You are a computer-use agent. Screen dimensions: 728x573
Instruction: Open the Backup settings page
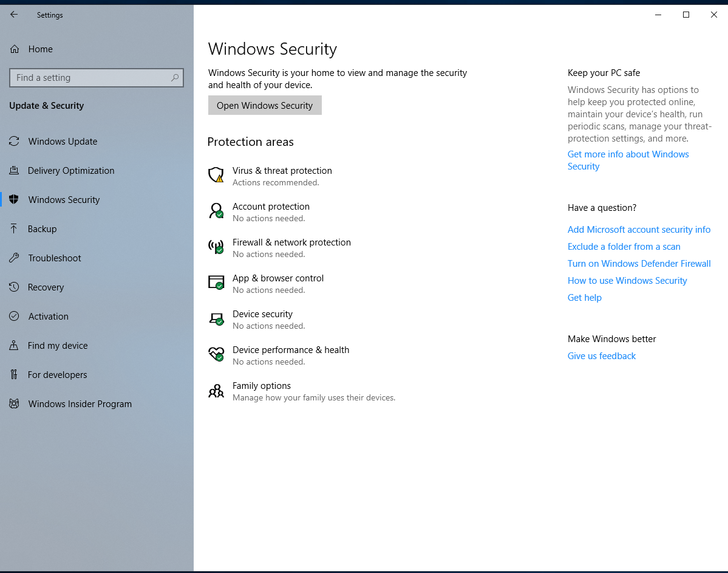click(42, 229)
